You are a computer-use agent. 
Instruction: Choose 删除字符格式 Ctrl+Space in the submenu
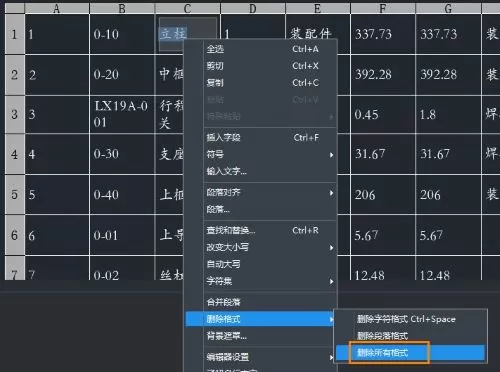click(x=410, y=319)
